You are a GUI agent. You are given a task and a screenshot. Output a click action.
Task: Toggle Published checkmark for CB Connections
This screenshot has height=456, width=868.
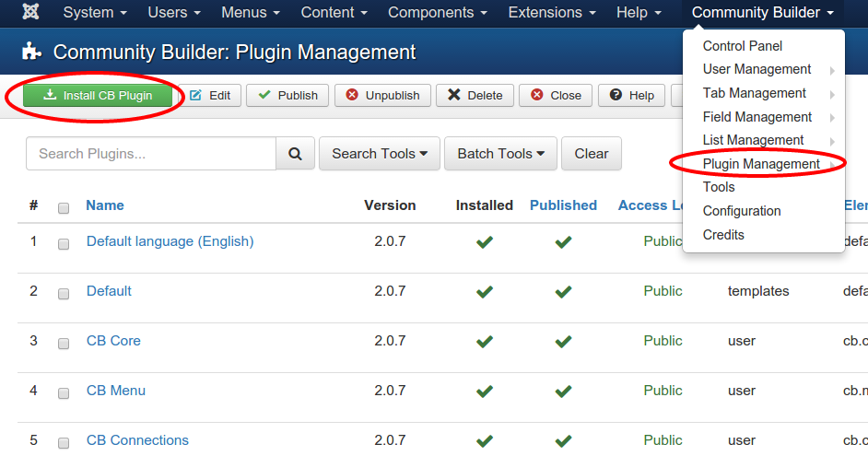(564, 441)
